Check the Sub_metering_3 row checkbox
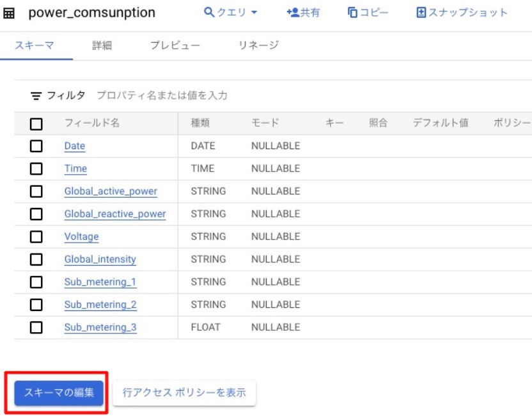The width and height of the screenshot is (532, 416). click(36, 328)
